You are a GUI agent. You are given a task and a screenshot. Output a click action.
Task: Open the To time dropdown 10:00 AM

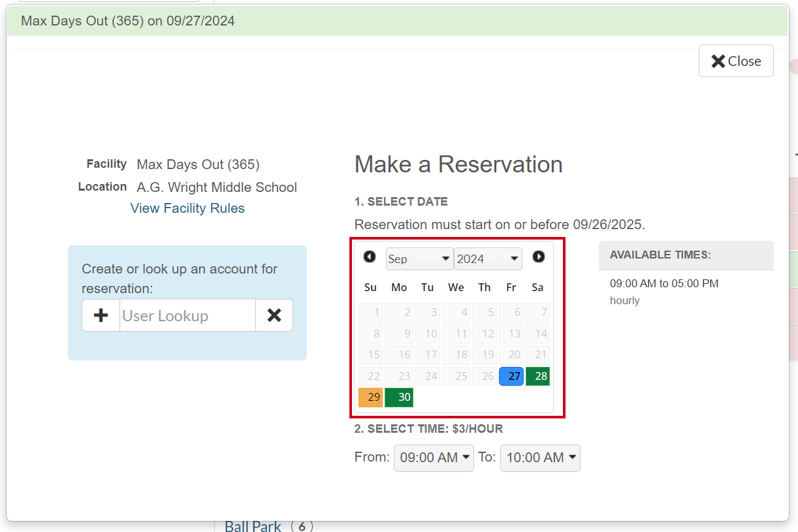[x=540, y=458]
